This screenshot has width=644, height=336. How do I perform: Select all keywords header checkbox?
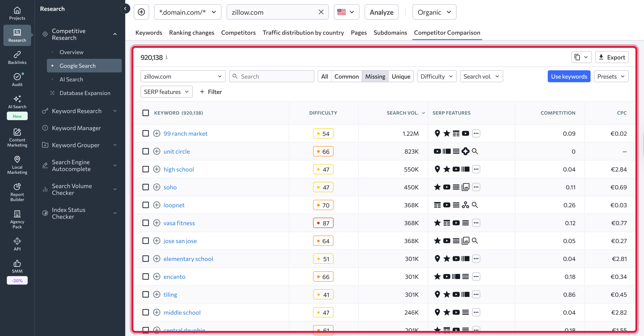coord(146,113)
